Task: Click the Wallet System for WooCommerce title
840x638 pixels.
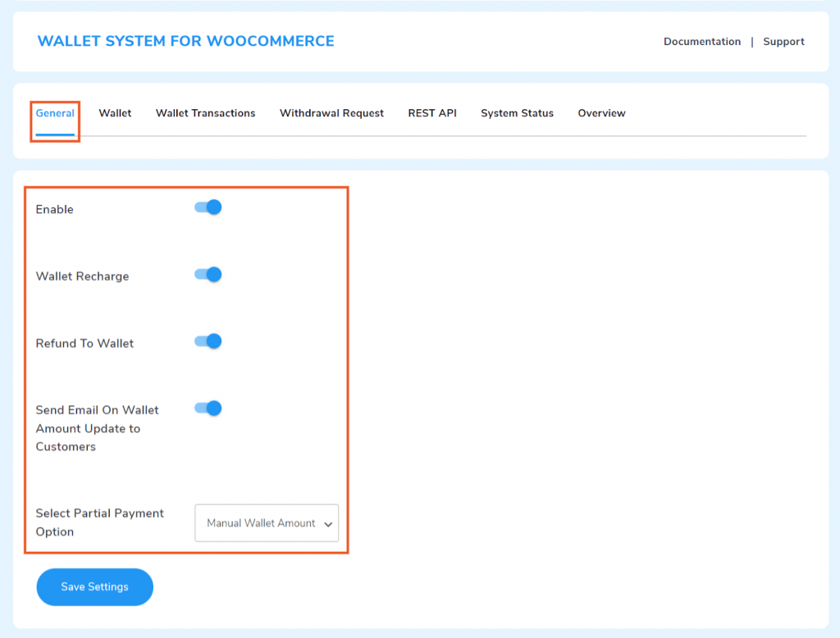Action: coord(186,41)
